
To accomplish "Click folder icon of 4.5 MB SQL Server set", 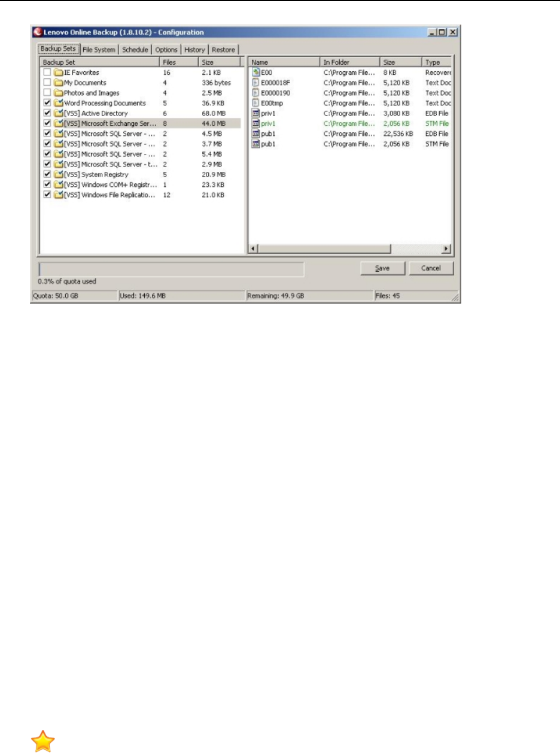I will 59,134.
